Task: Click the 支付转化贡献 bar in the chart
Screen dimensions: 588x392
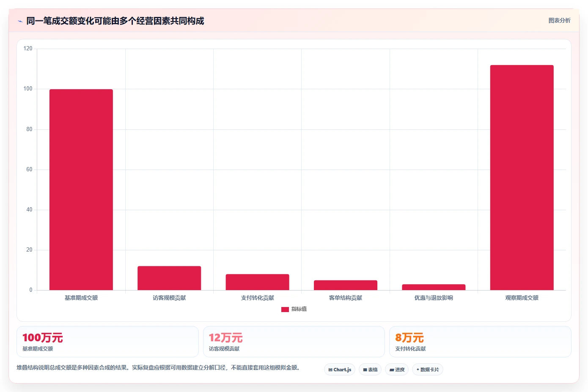Action: point(257,282)
